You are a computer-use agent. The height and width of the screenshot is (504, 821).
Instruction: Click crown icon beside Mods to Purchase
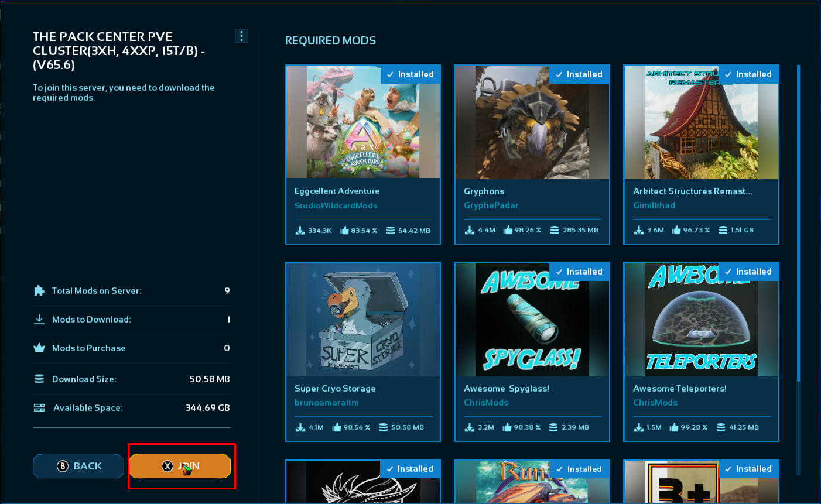[39, 348]
